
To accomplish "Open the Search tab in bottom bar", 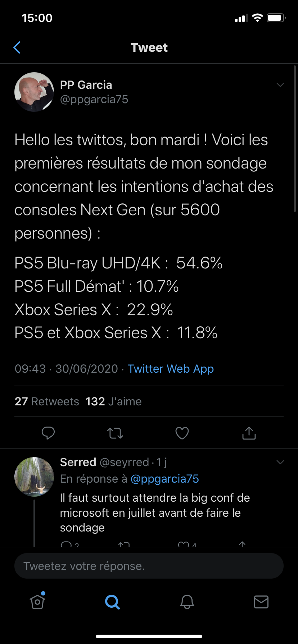I will tap(112, 602).
